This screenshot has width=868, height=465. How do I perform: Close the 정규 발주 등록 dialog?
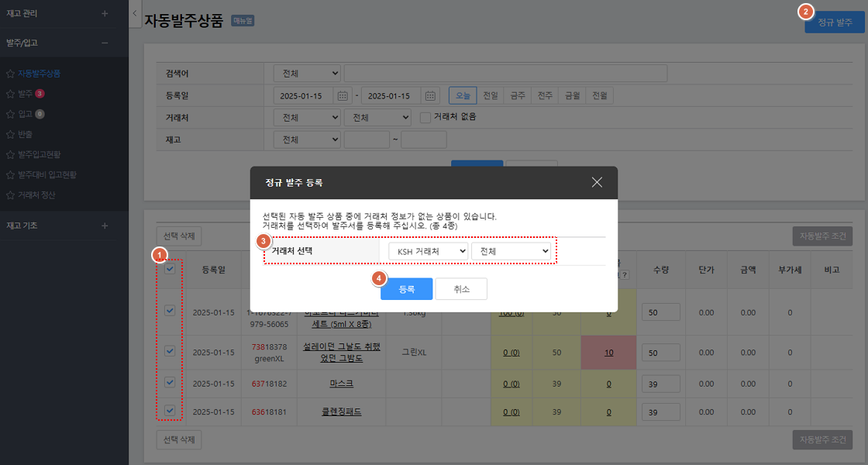597,183
